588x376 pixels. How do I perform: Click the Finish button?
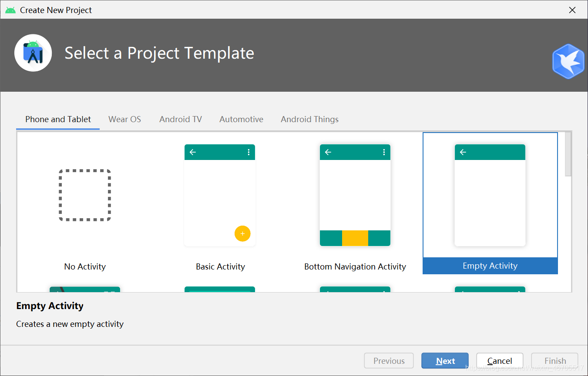555,361
